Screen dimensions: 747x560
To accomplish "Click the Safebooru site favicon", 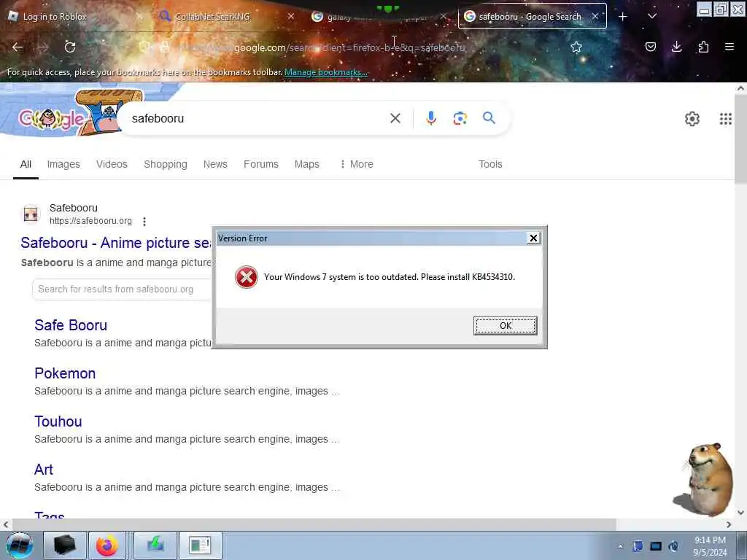I will pos(31,214).
